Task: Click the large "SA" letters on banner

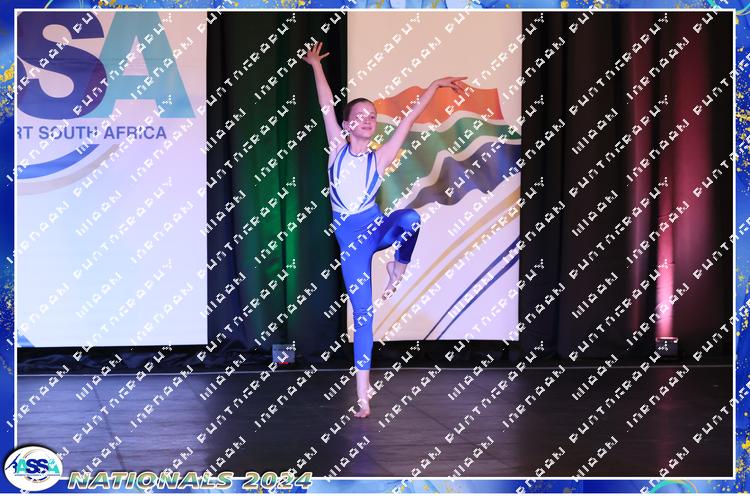Action: 106,65
